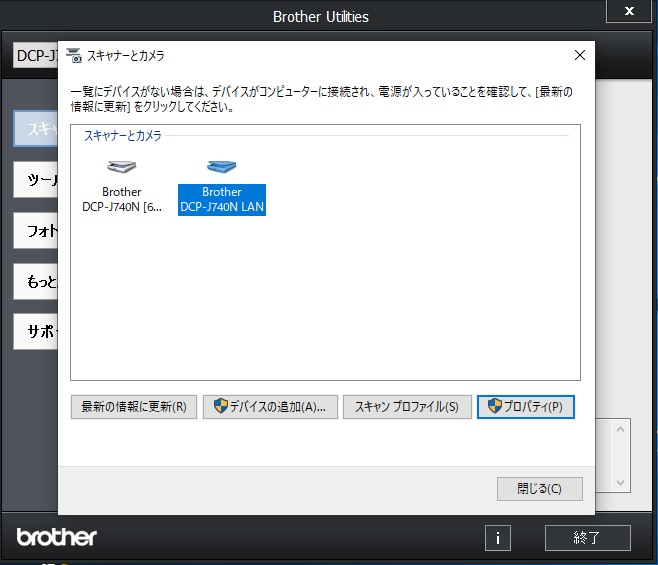Open the もっと sidebar tab
This screenshot has height=565, width=658.
35,282
